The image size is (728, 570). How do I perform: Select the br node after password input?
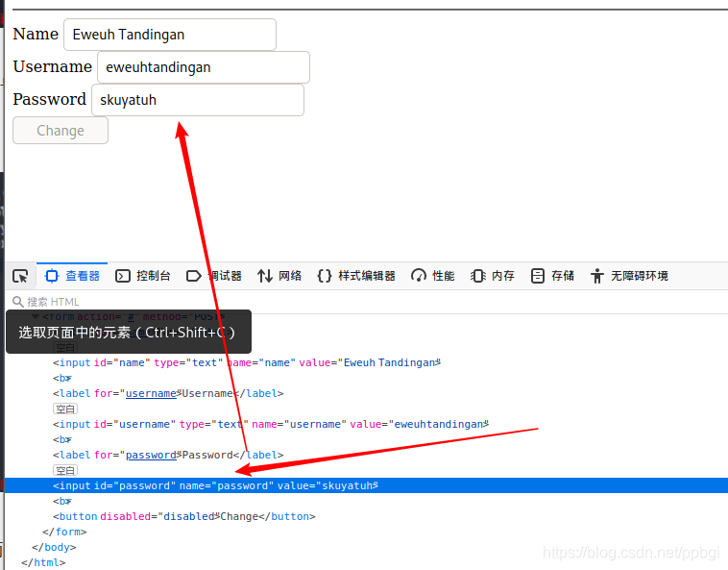coord(62,501)
